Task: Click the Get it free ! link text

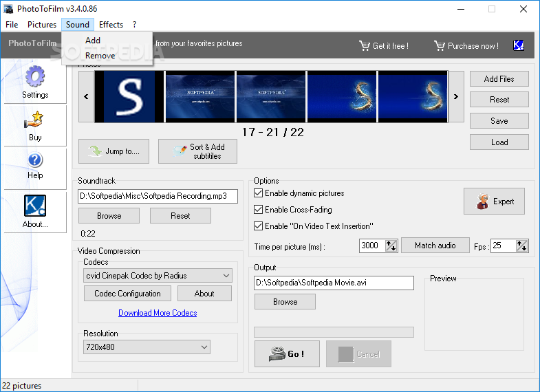Action: 391,46
